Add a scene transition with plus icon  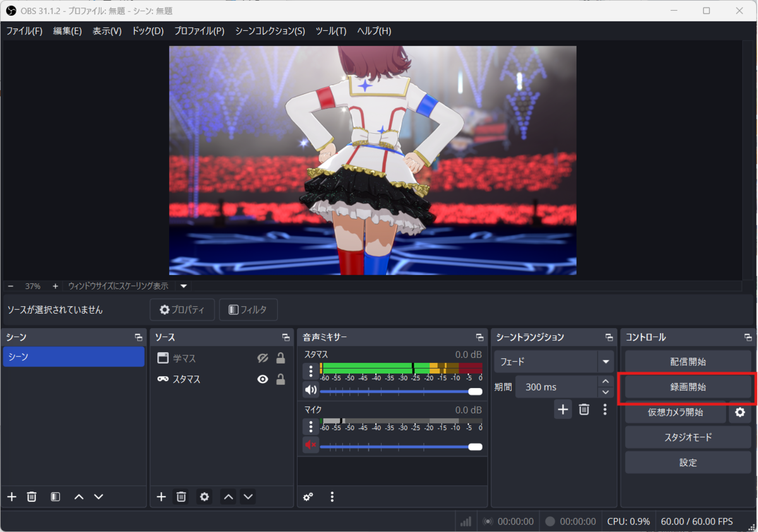(x=563, y=410)
